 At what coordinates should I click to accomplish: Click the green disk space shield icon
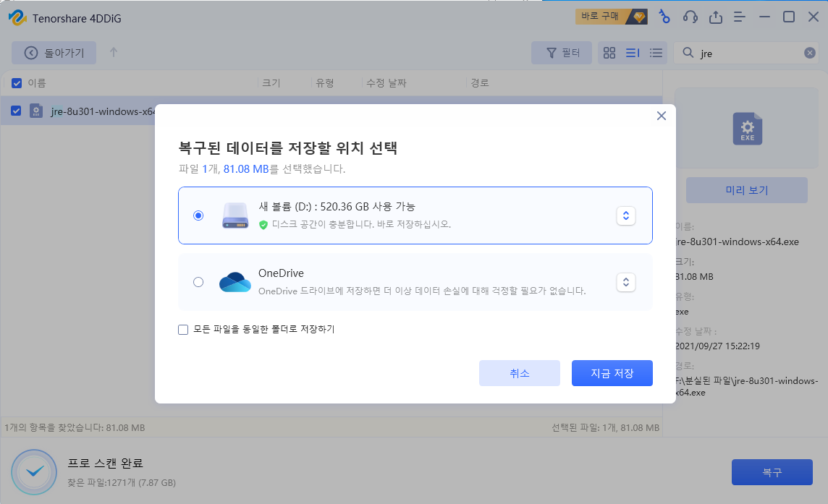tap(263, 225)
